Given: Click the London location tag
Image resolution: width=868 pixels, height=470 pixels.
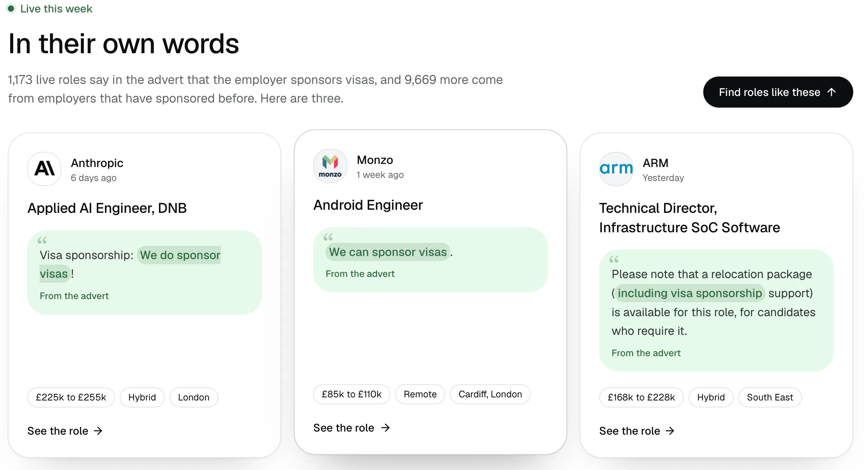Looking at the screenshot, I should [193, 397].
